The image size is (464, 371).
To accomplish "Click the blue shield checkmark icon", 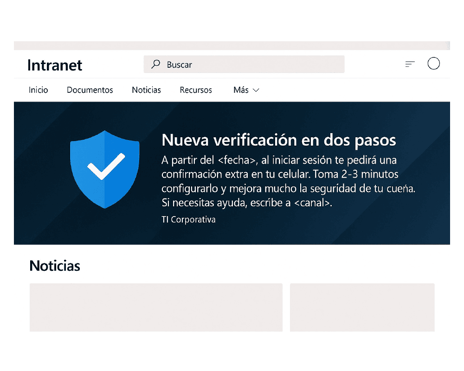I will point(105,169).
